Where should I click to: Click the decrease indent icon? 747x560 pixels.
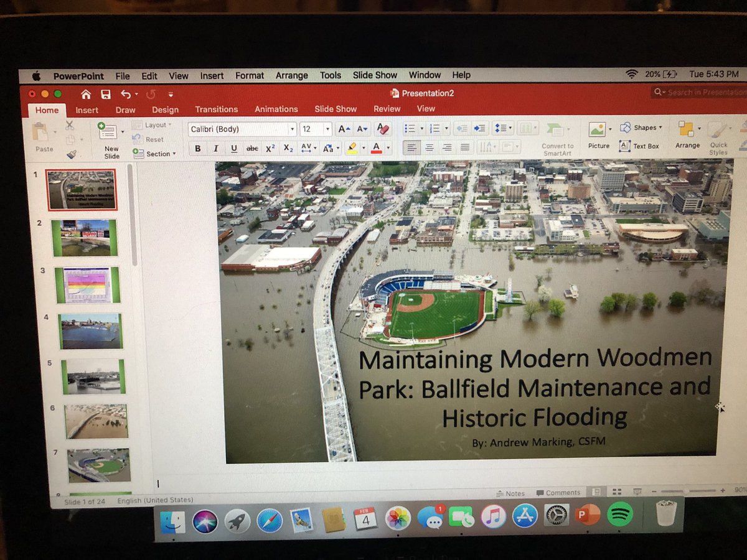point(461,128)
